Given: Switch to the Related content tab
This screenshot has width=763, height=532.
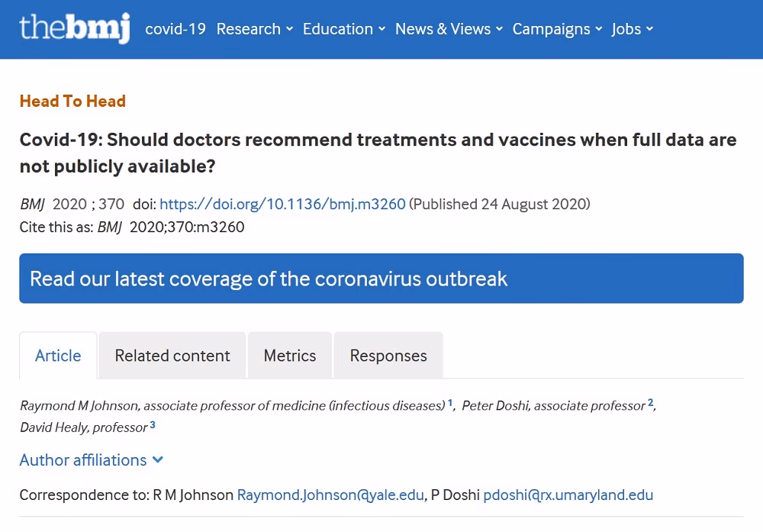Looking at the screenshot, I should point(172,356).
